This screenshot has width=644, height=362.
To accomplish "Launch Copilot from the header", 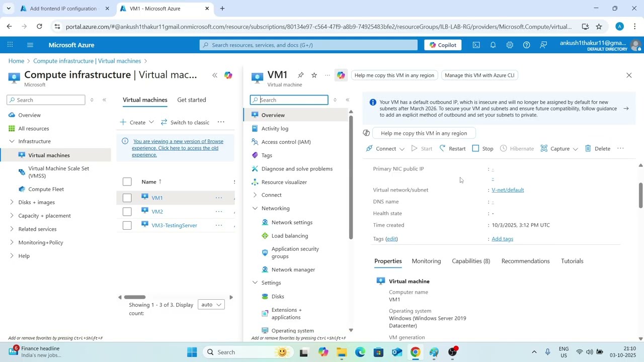I will click(443, 45).
